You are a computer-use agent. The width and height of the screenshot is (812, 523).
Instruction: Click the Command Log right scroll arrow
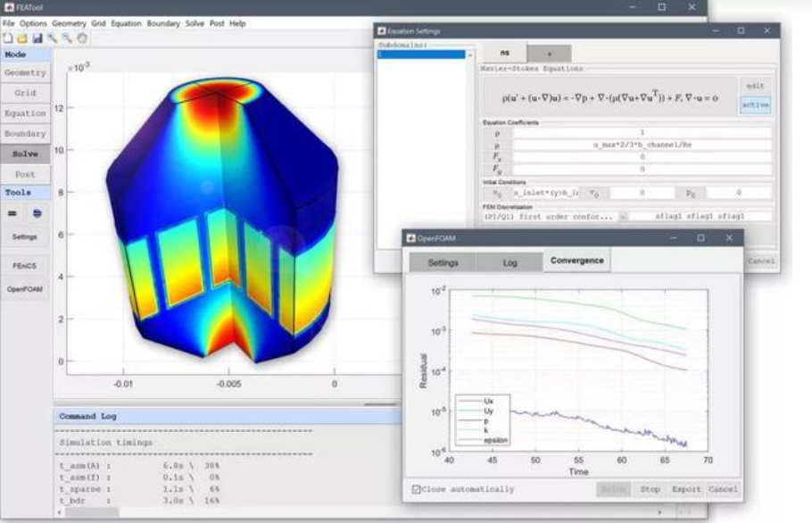(x=659, y=512)
